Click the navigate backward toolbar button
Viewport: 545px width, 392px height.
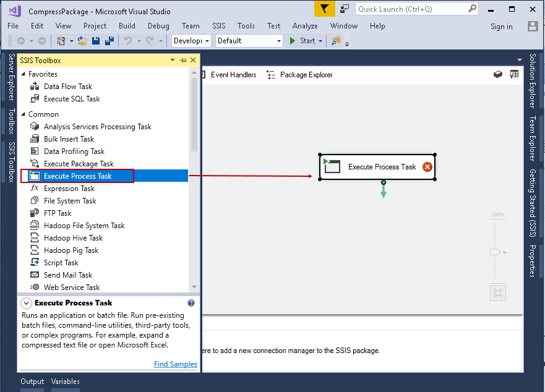[x=21, y=41]
